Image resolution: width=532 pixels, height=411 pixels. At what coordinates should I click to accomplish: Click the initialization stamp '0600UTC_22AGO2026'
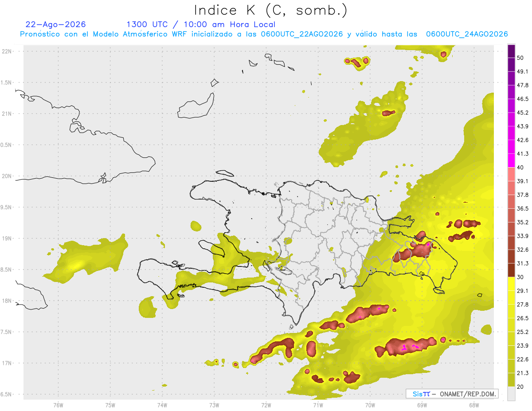301,34
